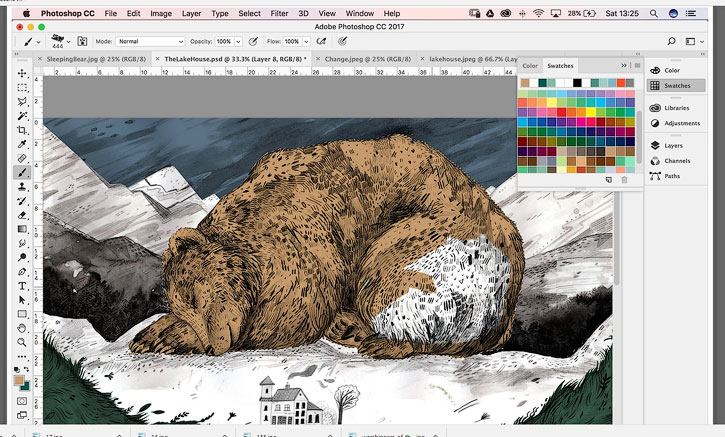Image resolution: width=725 pixels, height=437 pixels.
Task: Open the Channels panel from the dock
Action: (x=677, y=161)
